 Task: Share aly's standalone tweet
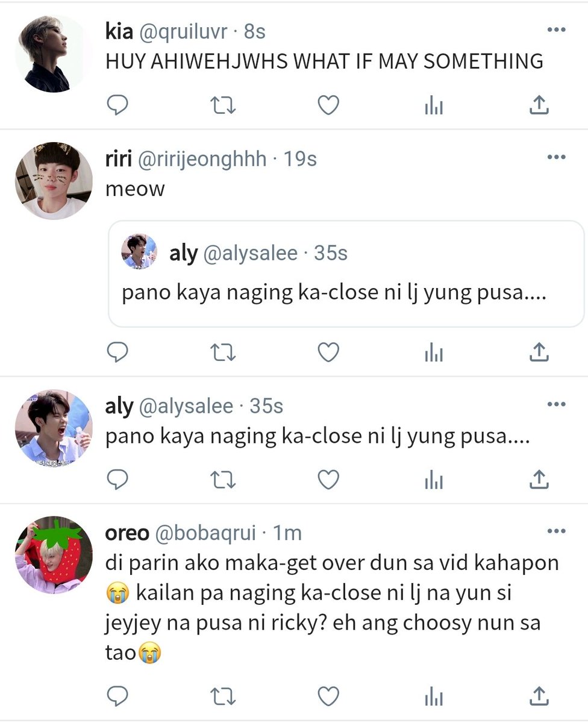(x=539, y=479)
